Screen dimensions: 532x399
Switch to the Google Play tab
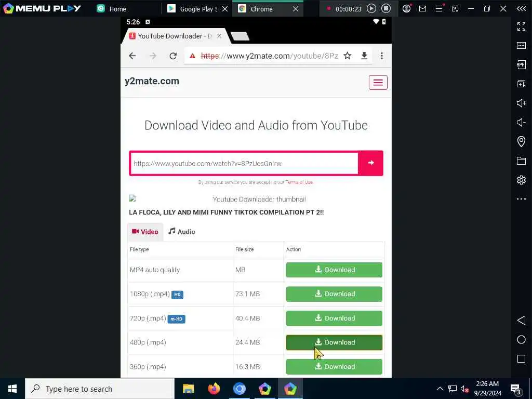coord(193,9)
